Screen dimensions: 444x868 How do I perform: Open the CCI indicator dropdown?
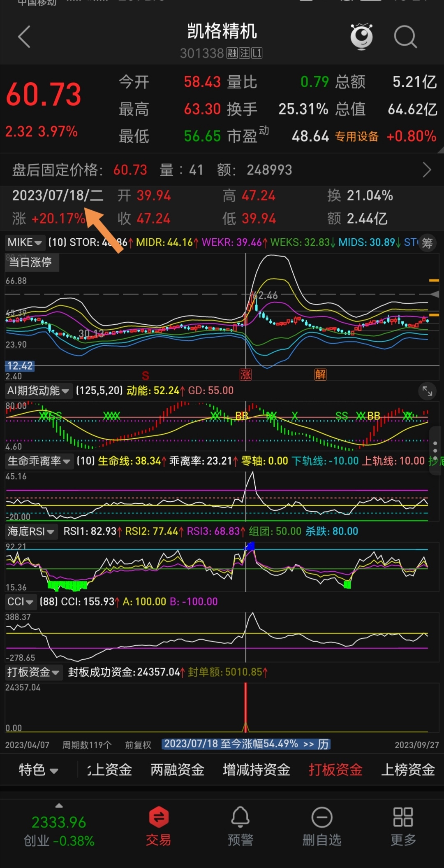pos(20,602)
